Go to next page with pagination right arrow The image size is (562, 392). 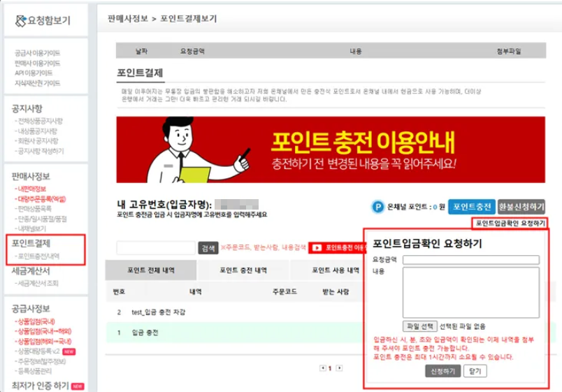[x=339, y=368]
